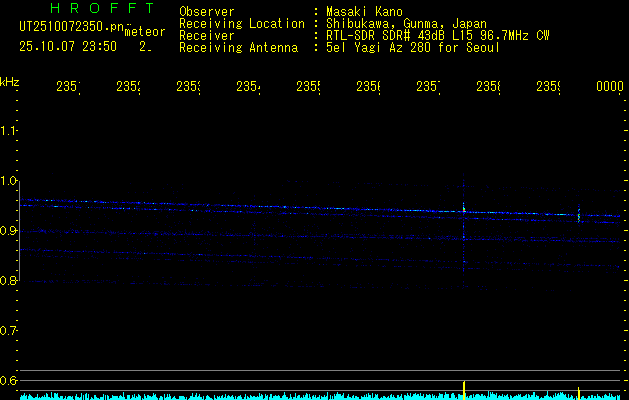Select the 5el Yagi antenna description

[412, 47]
